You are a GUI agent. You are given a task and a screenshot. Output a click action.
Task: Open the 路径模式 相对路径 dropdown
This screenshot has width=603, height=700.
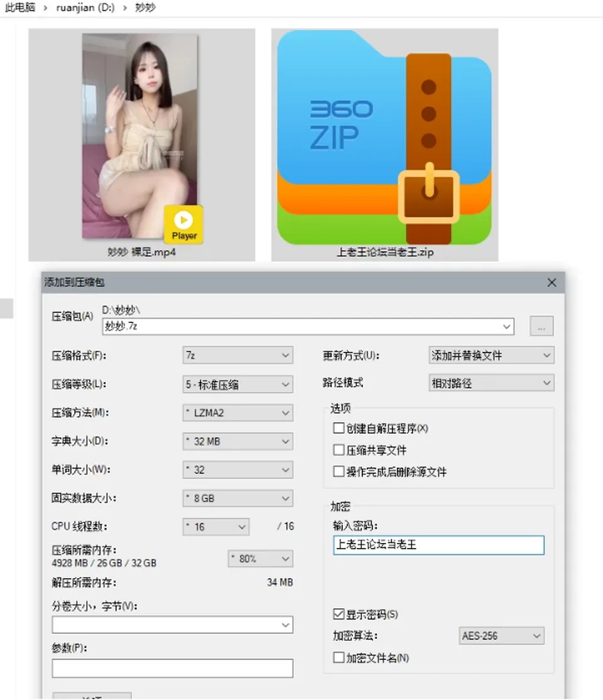click(491, 383)
